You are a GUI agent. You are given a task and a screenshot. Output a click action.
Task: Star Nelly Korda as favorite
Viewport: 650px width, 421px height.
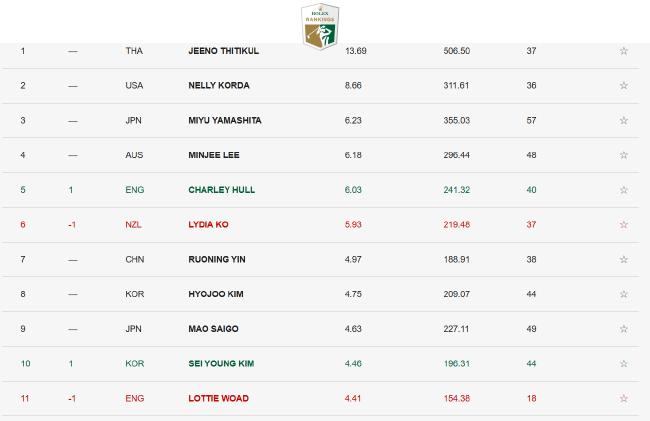624,86
